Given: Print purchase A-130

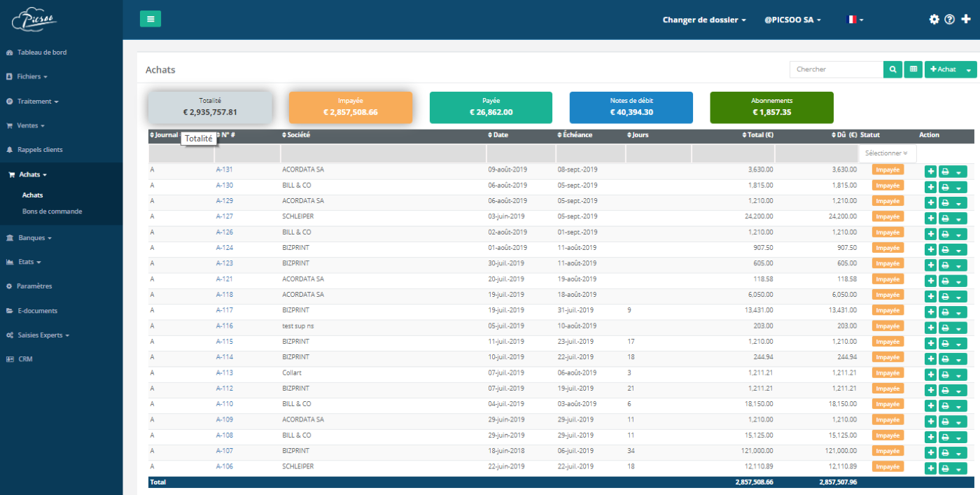Looking at the screenshot, I should [x=945, y=187].
